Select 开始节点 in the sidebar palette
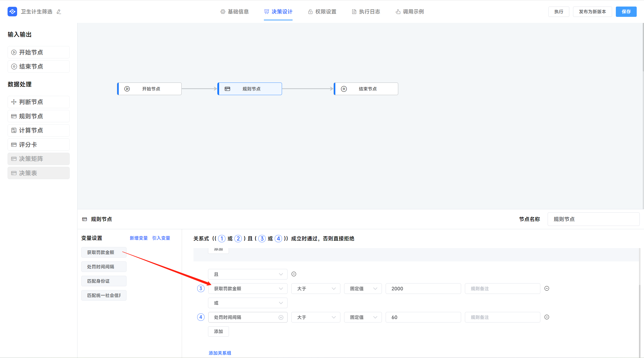 click(38, 52)
